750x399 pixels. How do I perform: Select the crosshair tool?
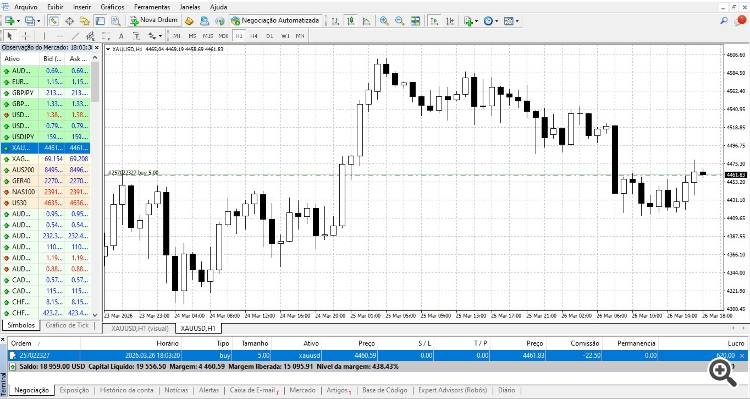(x=25, y=36)
